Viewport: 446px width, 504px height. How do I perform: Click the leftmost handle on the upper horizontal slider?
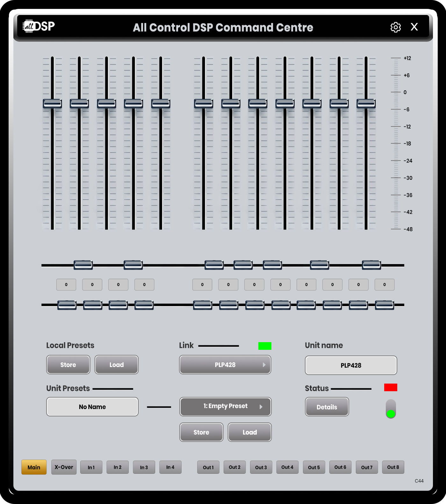83,265
